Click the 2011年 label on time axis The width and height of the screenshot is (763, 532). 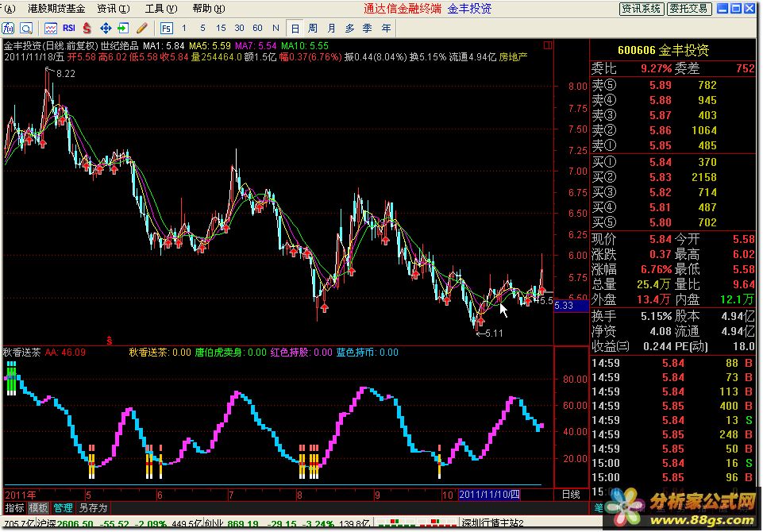tap(20, 495)
